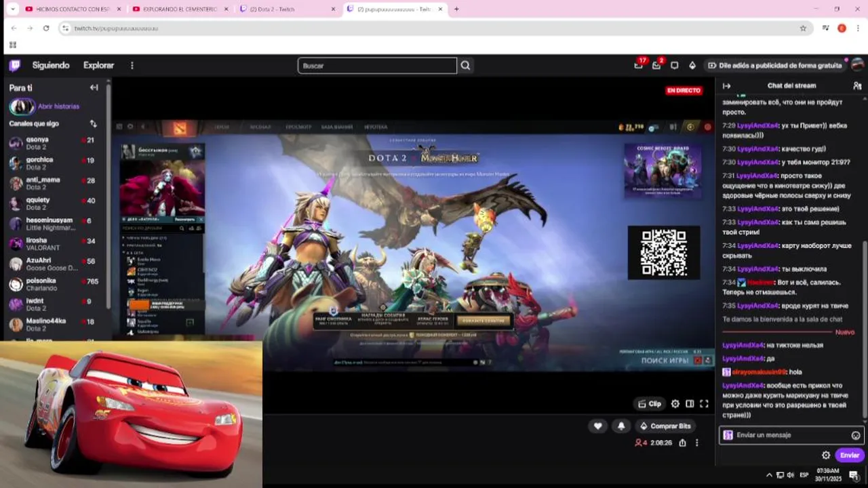Viewport: 868px width, 488px height.
Task: Click the notification bell under the player
Action: point(621,426)
